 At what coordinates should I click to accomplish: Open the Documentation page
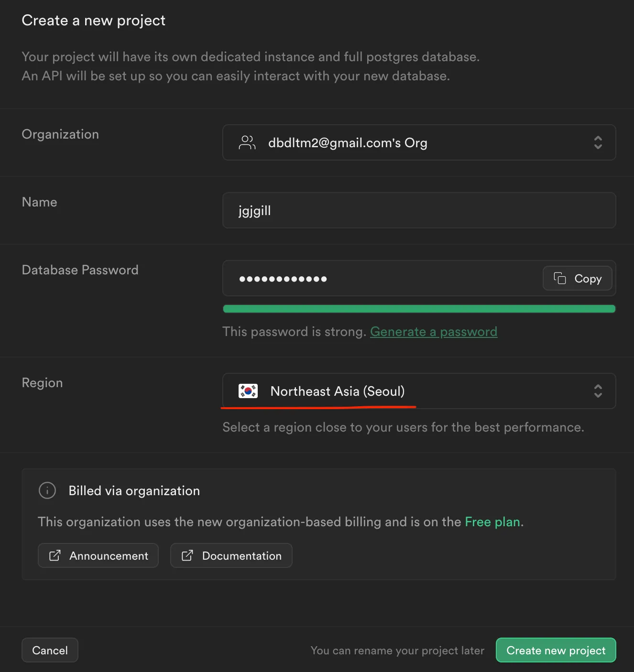coord(231,555)
